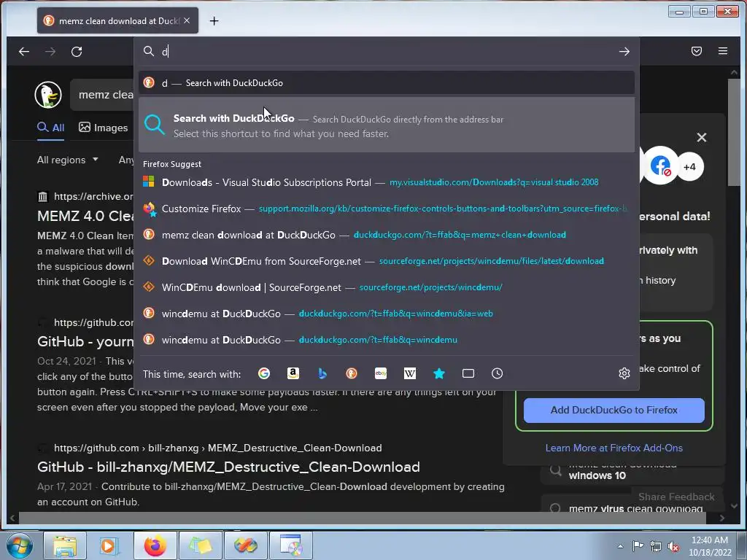The width and height of the screenshot is (747, 560).
Task: Click the DuckDuckGo duck logo
Action: pyautogui.click(x=48, y=95)
